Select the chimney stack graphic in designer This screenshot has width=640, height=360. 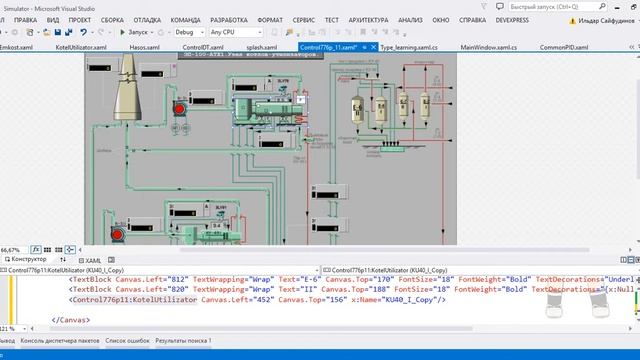127,87
